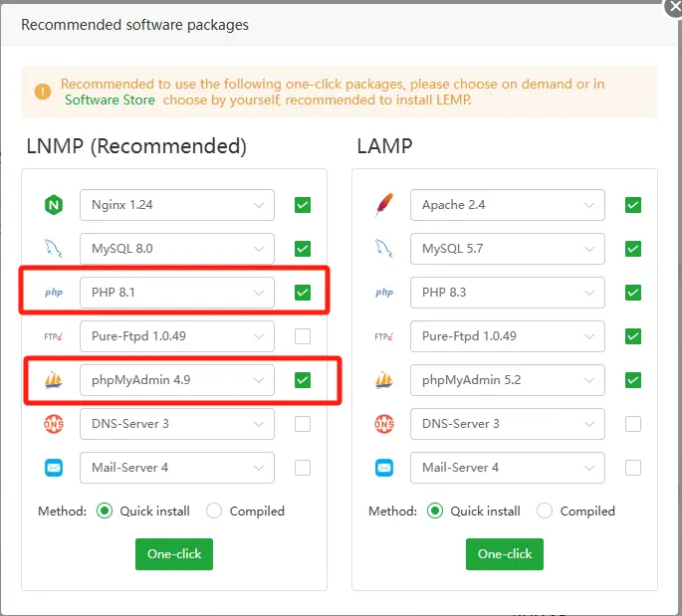Open the LNMP Mail-Server 4 dropdown
Viewport: 682px width, 616px height.
[177, 468]
